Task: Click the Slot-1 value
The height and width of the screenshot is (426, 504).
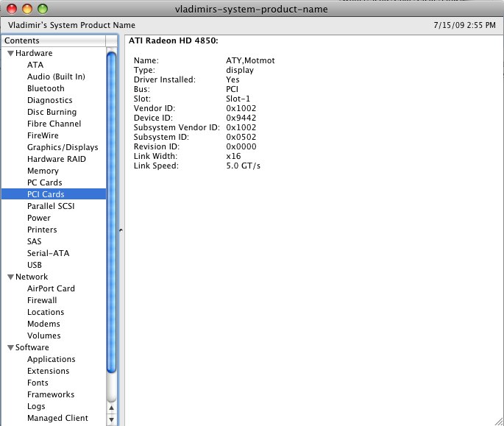Action: point(238,99)
